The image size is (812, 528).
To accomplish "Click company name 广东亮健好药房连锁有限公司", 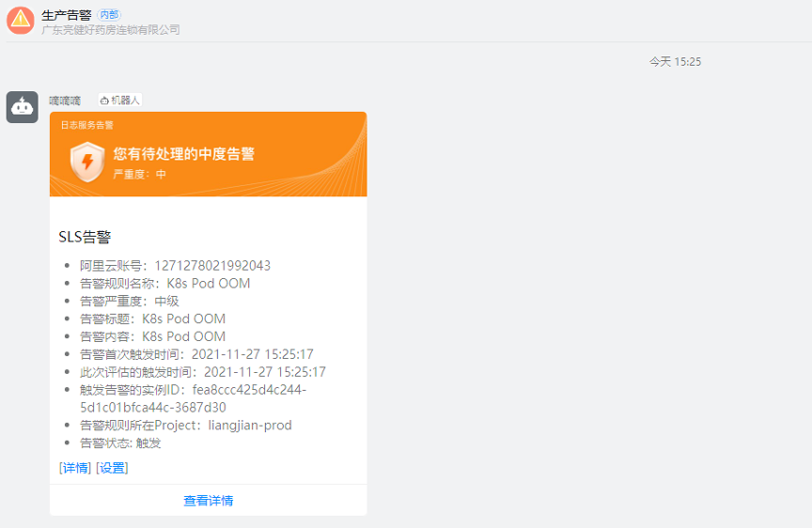I will point(111,30).
